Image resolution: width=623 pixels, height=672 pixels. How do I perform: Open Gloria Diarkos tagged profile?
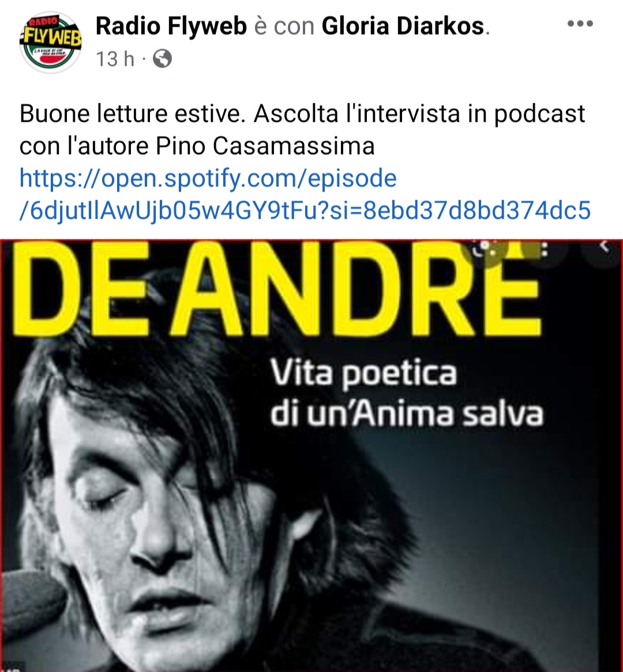point(403,26)
